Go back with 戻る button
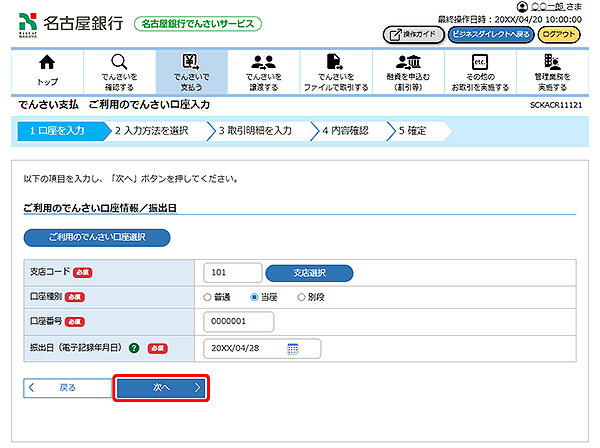 point(66,387)
